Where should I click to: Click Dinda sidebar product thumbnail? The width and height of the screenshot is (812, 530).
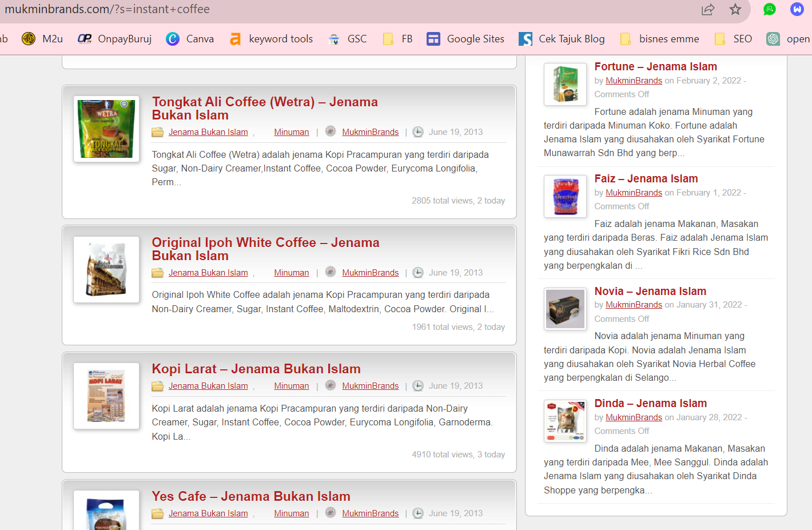pos(565,421)
